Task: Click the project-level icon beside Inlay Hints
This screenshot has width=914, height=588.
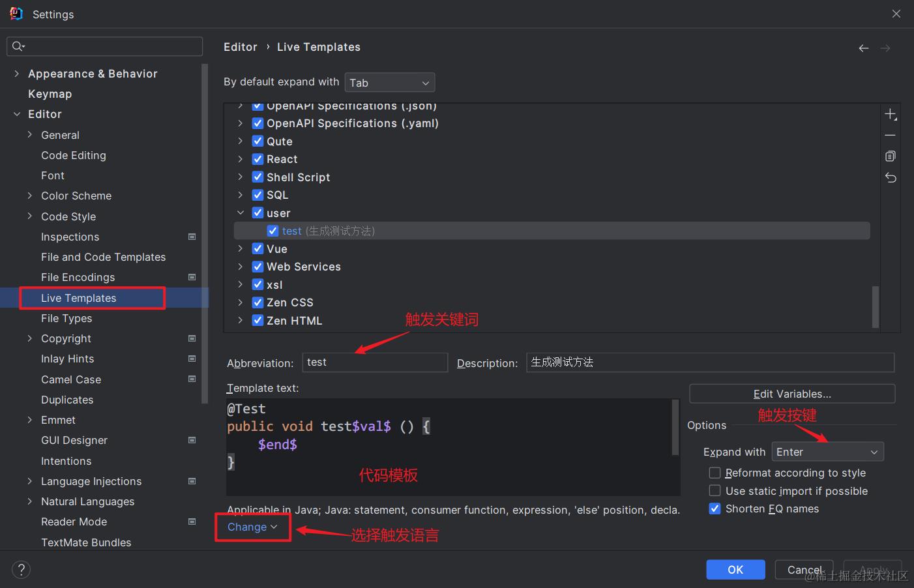Action: coord(192,359)
